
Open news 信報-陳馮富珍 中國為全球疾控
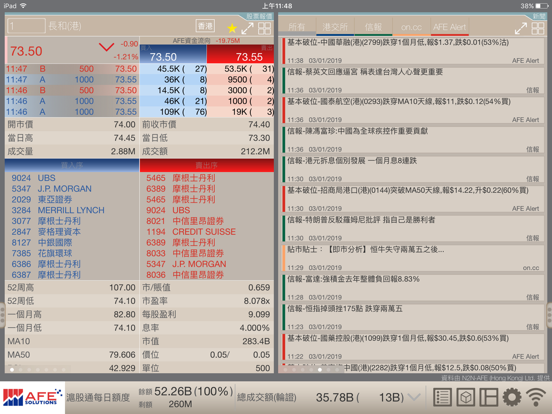coord(413,140)
